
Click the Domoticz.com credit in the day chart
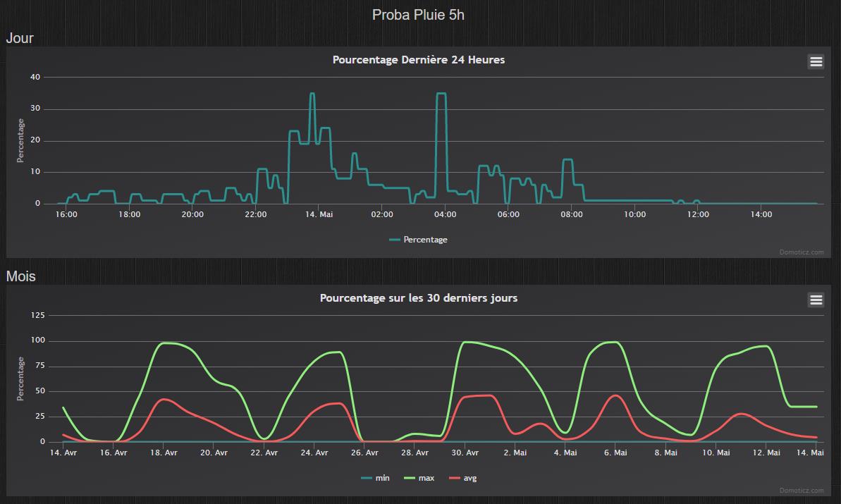pos(802,252)
